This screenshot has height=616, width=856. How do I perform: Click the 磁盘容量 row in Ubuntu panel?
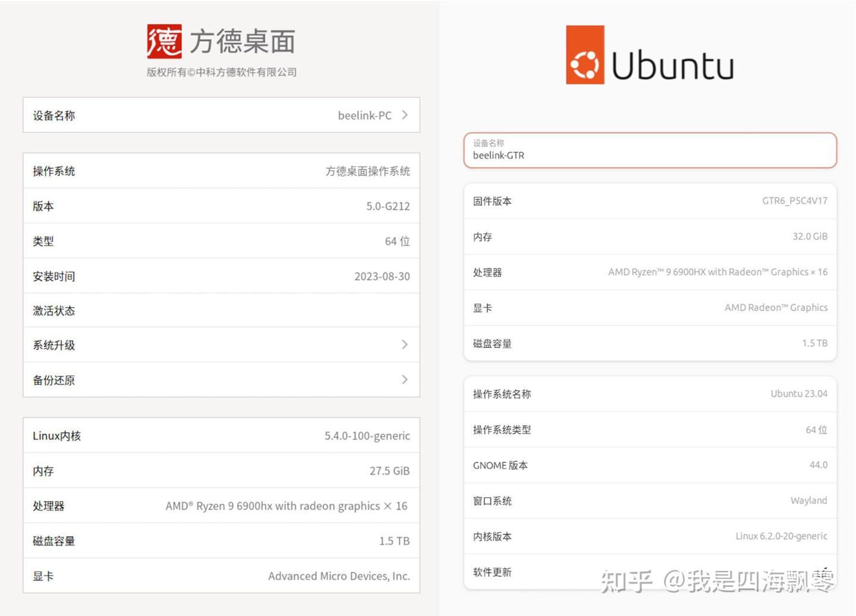650,343
